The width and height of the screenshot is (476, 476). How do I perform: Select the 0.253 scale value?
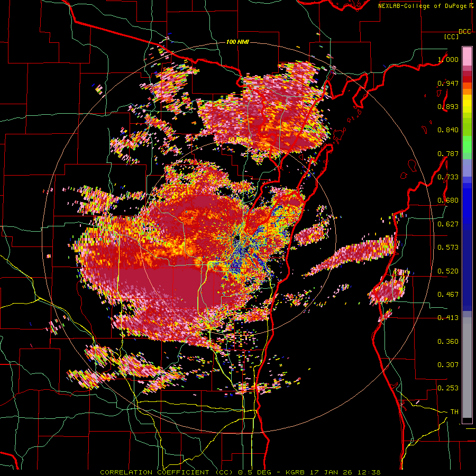pyautogui.click(x=448, y=388)
